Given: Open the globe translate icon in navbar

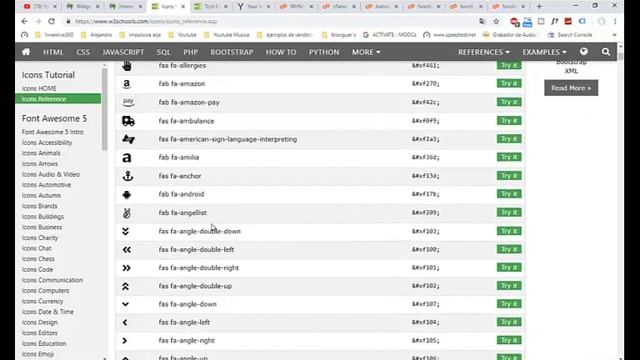Looking at the screenshot, I should click(x=584, y=51).
